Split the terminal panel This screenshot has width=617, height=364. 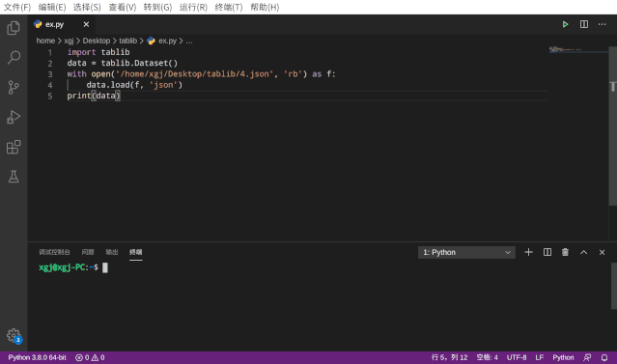[547, 252]
